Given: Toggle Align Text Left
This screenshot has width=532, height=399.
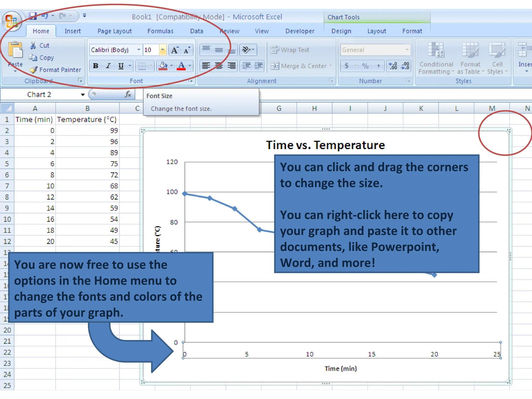Looking at the screenshot, I should coord(206,66).
